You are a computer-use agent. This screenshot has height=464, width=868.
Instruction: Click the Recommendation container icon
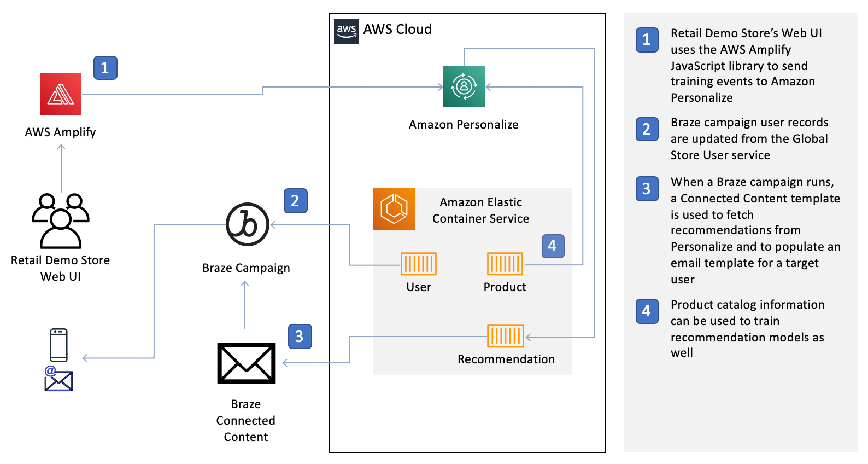tap(506, 336)
